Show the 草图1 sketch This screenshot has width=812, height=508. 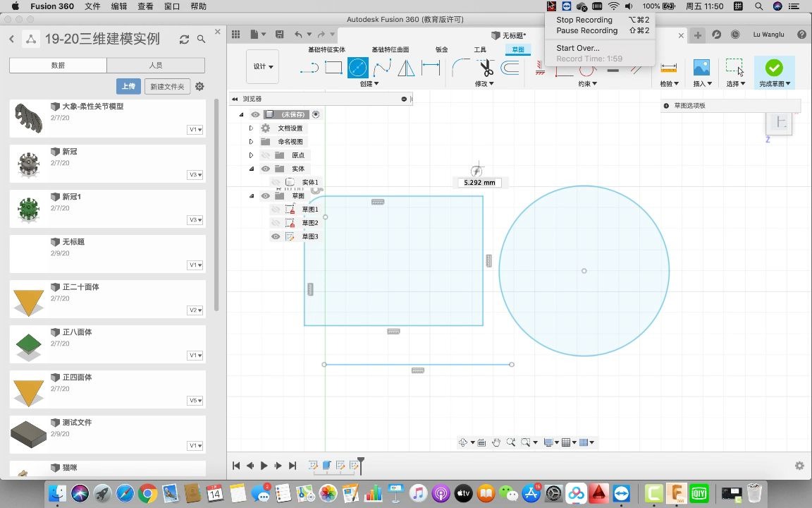(x=276, y=209)
